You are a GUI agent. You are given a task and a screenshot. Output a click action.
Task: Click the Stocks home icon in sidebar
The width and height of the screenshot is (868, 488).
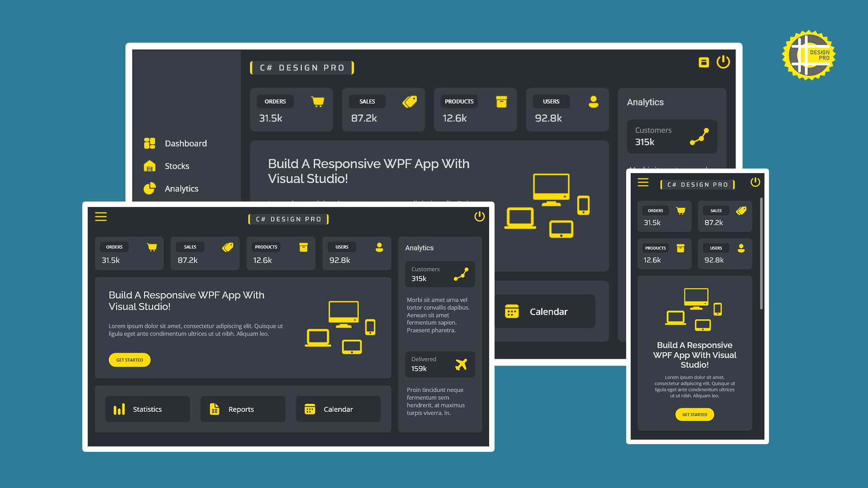pyautogui.click(x=149, y=166)
